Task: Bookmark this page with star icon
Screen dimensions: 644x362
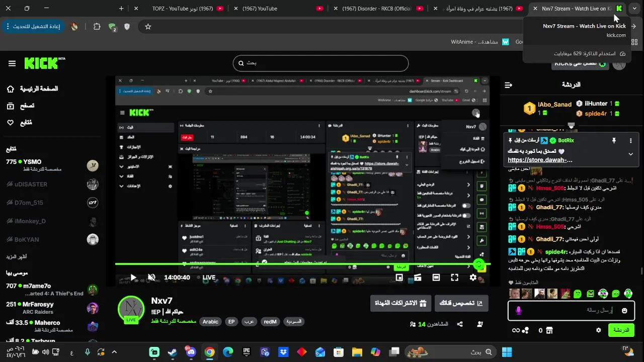Action: pyautogui.click(x=148, y=27)
